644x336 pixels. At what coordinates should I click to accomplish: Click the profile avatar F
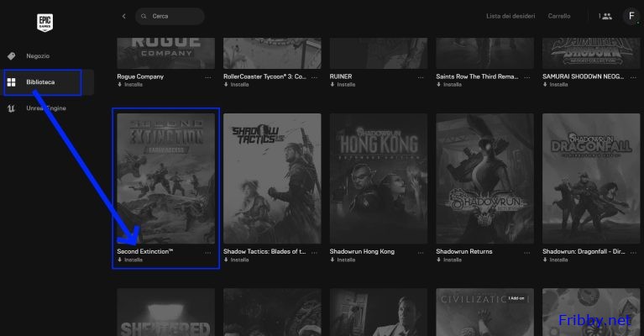click(631, 16)
